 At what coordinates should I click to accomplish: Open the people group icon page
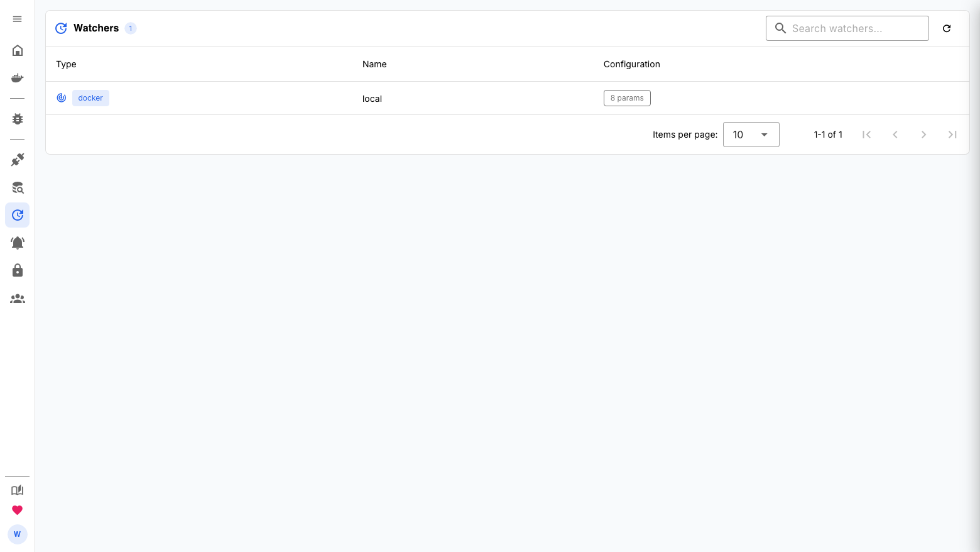[18, 299]
